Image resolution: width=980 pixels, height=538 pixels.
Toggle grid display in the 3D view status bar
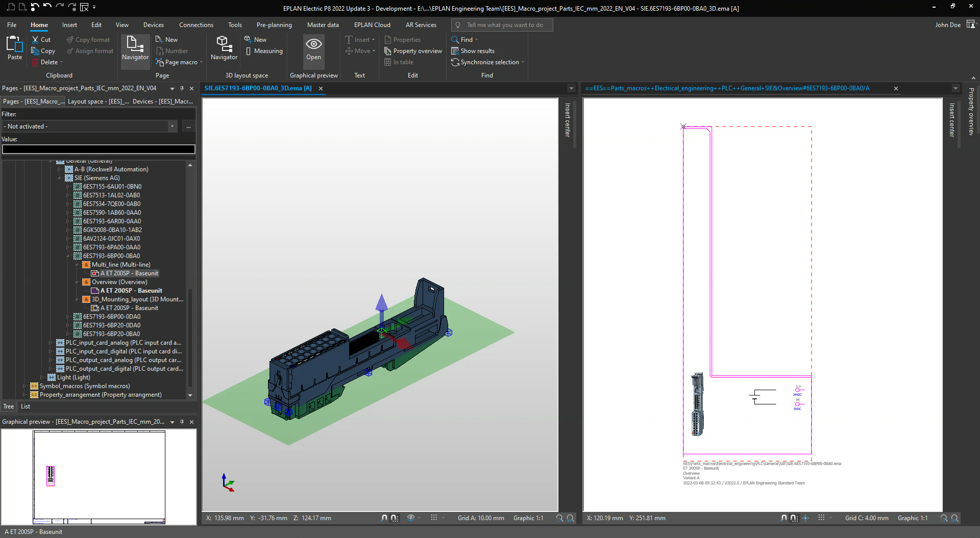coord(434,518)
